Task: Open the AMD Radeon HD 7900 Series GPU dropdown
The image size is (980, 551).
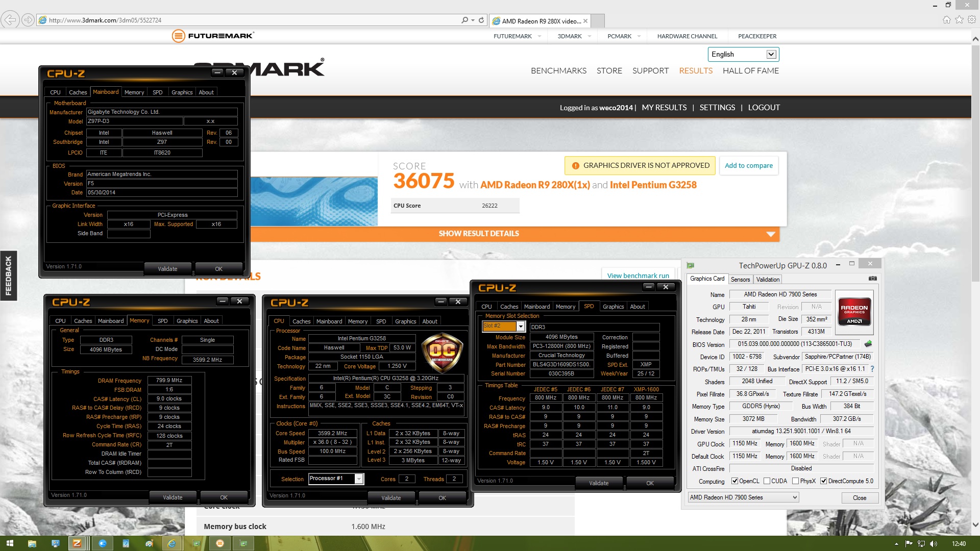Action: click(743, 497)
